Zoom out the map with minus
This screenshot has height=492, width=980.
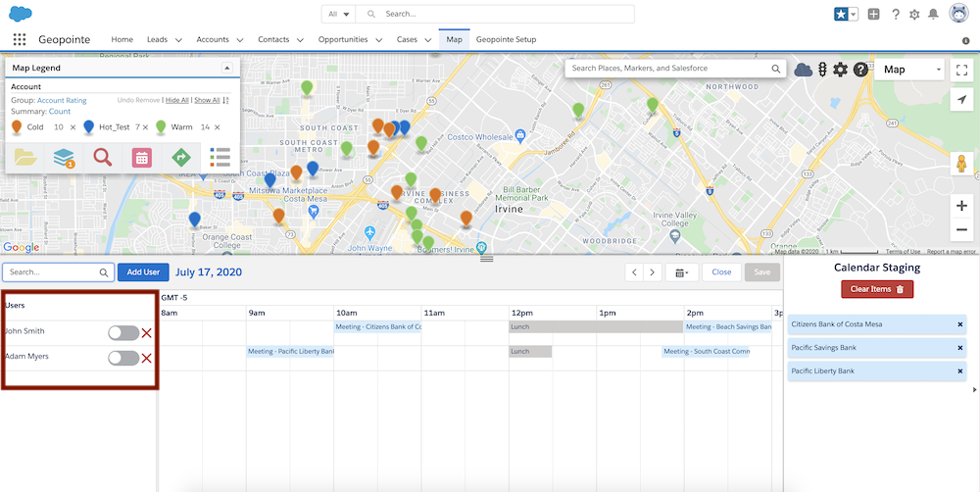coord(962,230)
